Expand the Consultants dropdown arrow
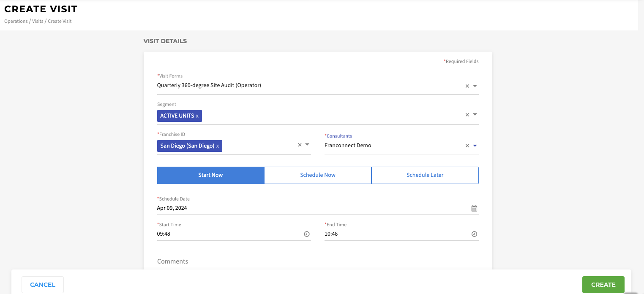This screenshot has height=294, width=644. click(475, 146)
